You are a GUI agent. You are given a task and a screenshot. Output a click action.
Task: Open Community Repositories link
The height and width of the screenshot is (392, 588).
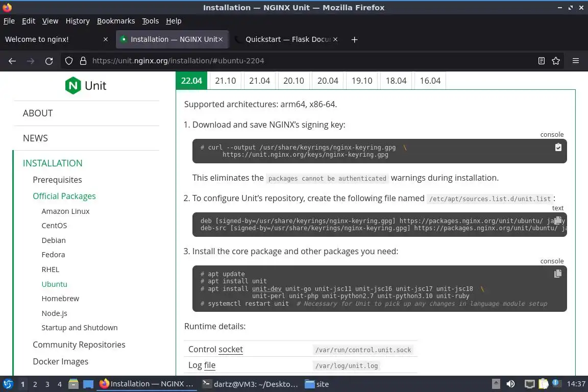click(79, 345)
